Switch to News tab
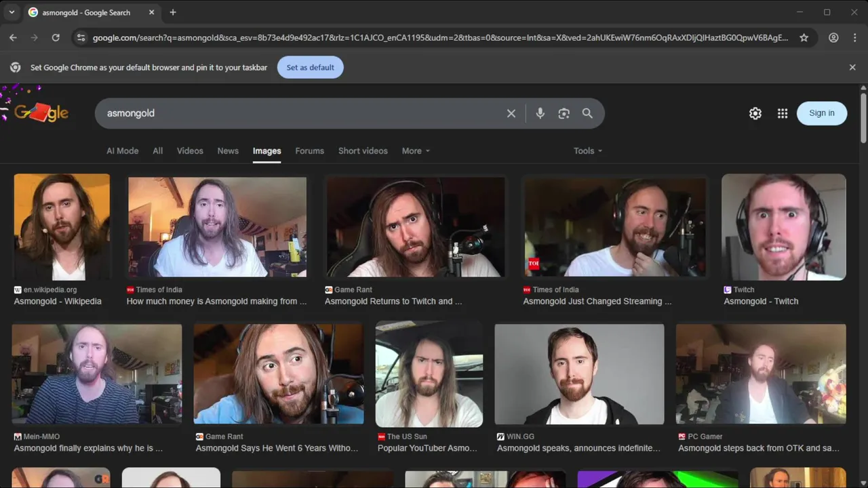This screenshot has height=488, width=868. pos(228,150)
